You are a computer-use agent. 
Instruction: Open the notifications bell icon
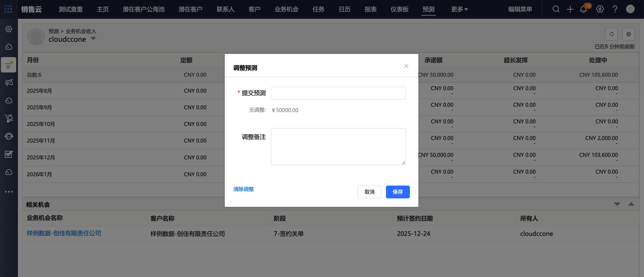tap(583, 9)
